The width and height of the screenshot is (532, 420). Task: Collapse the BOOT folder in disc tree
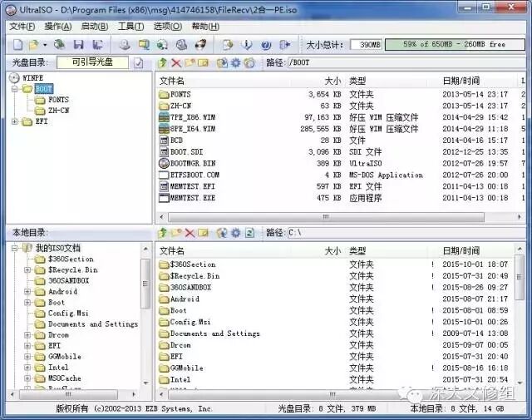tap(14, 89)
